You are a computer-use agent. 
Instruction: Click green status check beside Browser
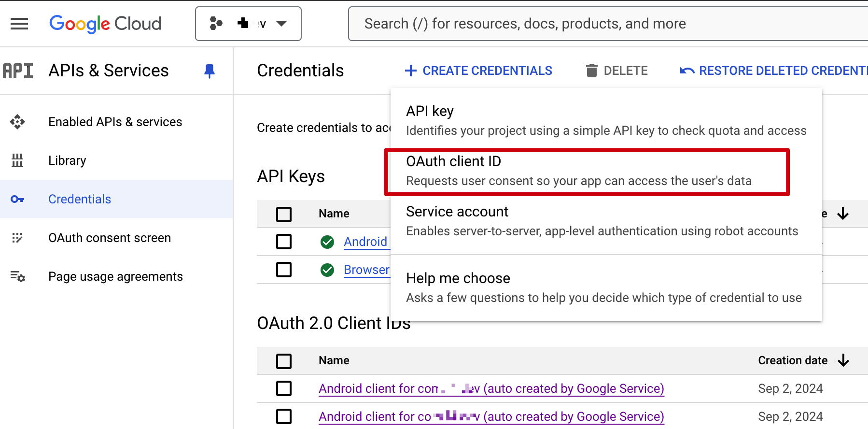pos(327,270)
